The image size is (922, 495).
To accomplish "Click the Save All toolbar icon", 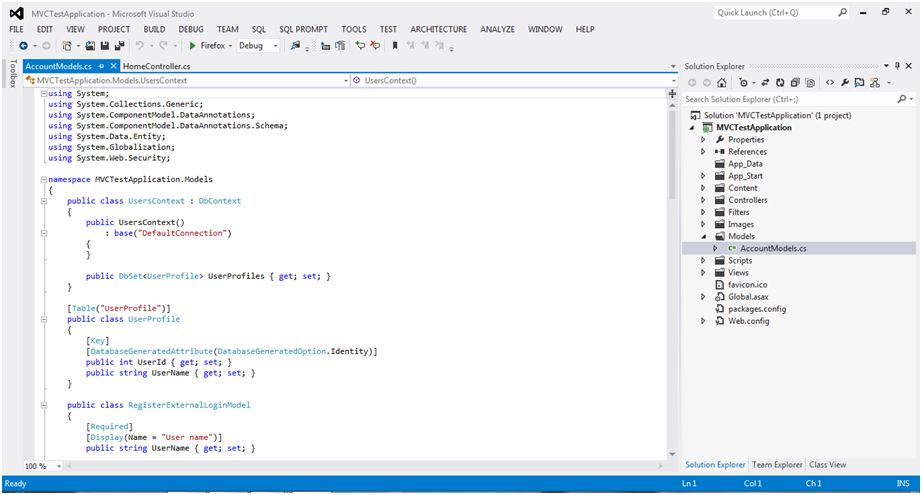I will coord(118,46).
